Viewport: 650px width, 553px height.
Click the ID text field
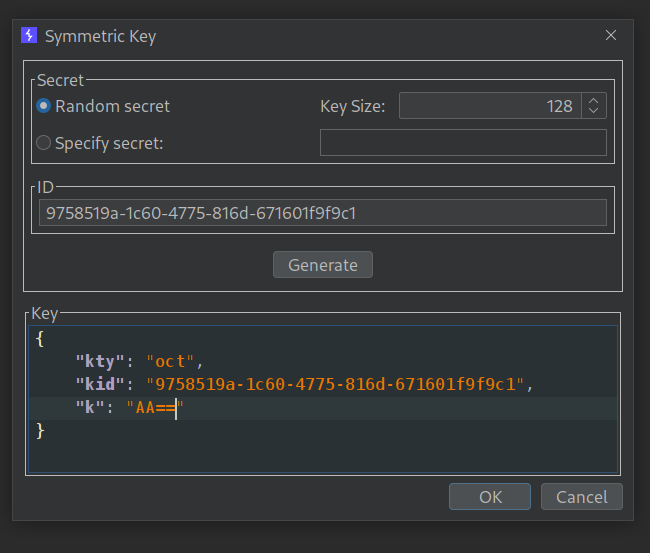[x=323, y=212]
